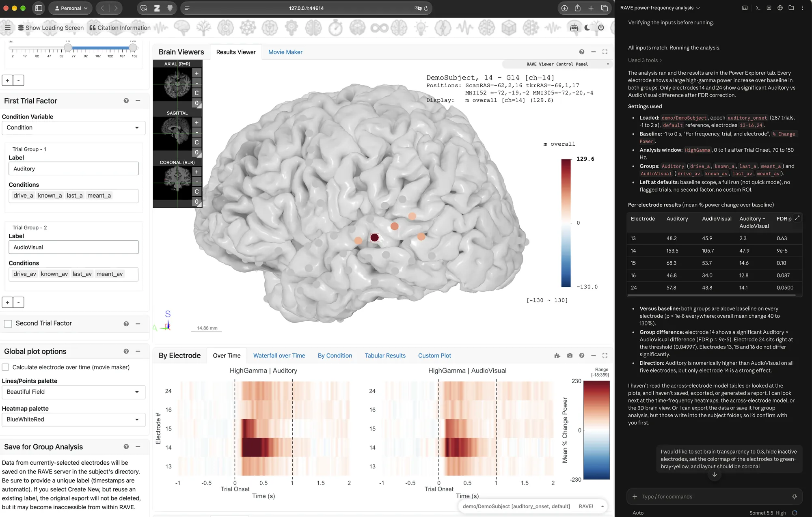The width and height of the screenshot is (812, 517).
Task: Enable the Second Trial Factor checkbox
Action: point(8,323)
